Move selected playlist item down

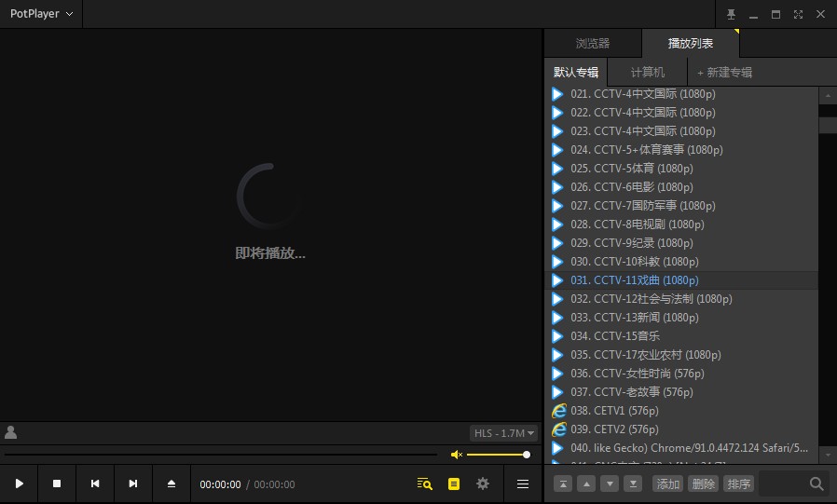[x=610, y=484]
